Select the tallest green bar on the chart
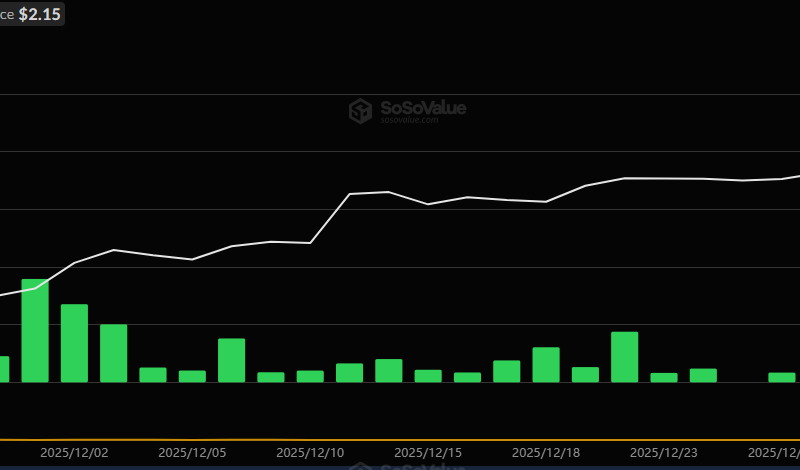Screen dimensions: 800x470 [35, 330]
